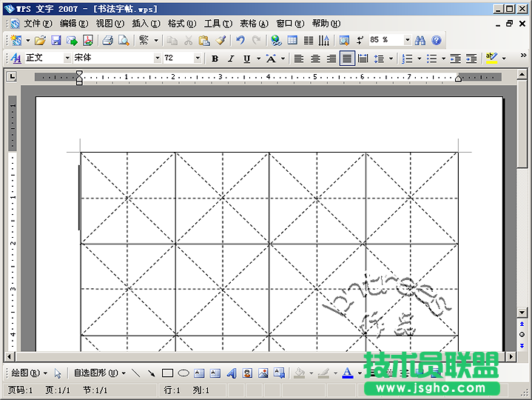
Task: Click the font color A swatch
Action: click(x=347, y=373)
